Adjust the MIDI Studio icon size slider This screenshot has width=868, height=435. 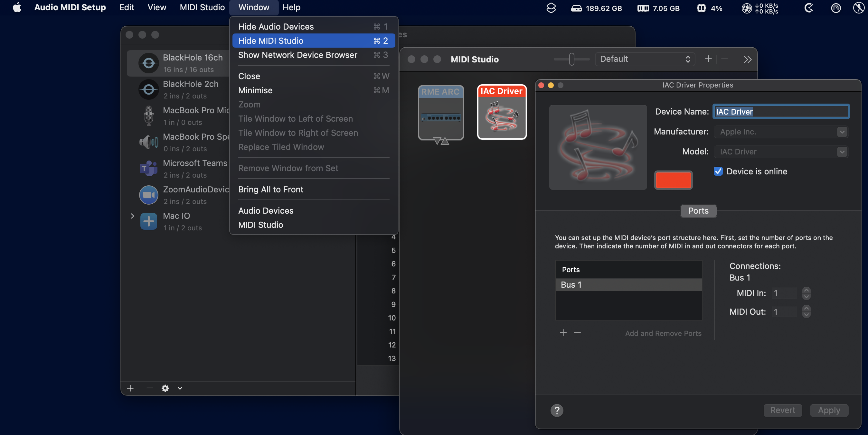tap(571, 59)
